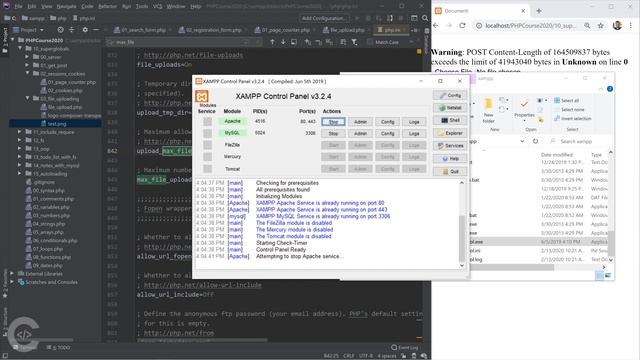640x360 pixels.
Task: Open MySQL Logs
Action: point(414,133)
